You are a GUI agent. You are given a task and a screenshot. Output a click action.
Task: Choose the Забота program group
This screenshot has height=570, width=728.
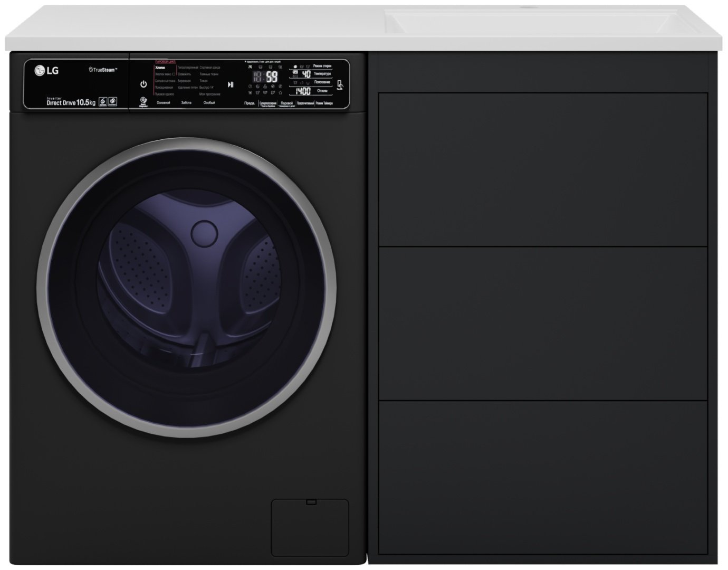tap(186, 102)
